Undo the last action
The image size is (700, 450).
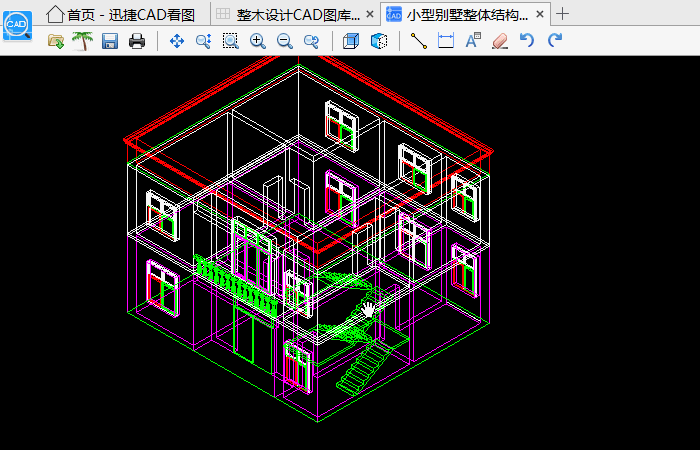click(527, 41)
